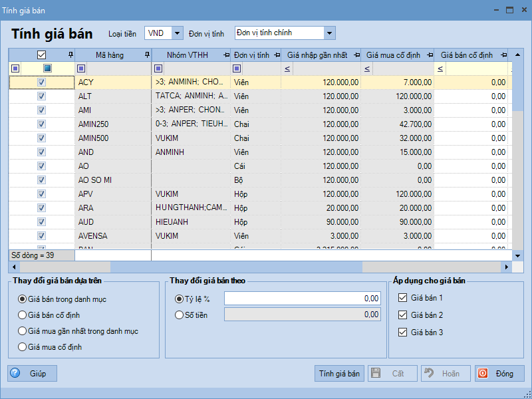
Task: Open filter operator icon for Mã hàng column
Action: 80,69
